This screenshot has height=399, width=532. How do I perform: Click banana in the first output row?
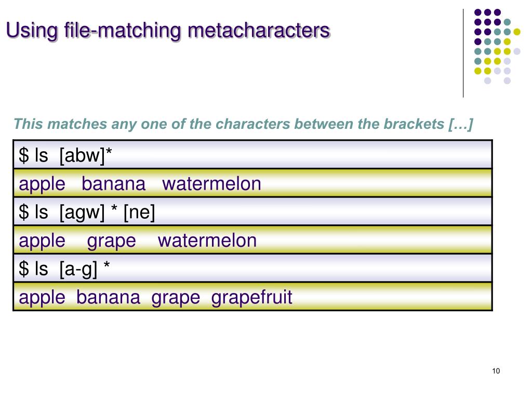click(x=114, y=183)
